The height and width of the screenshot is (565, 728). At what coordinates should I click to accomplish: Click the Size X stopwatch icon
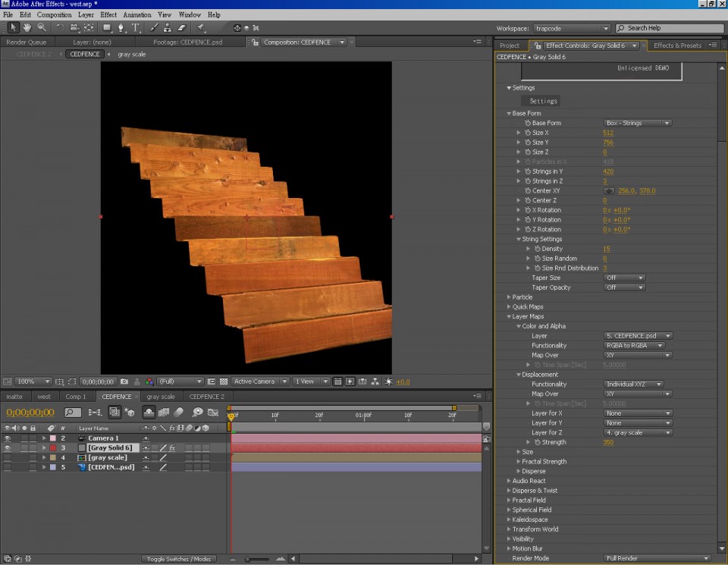[528, 133]
